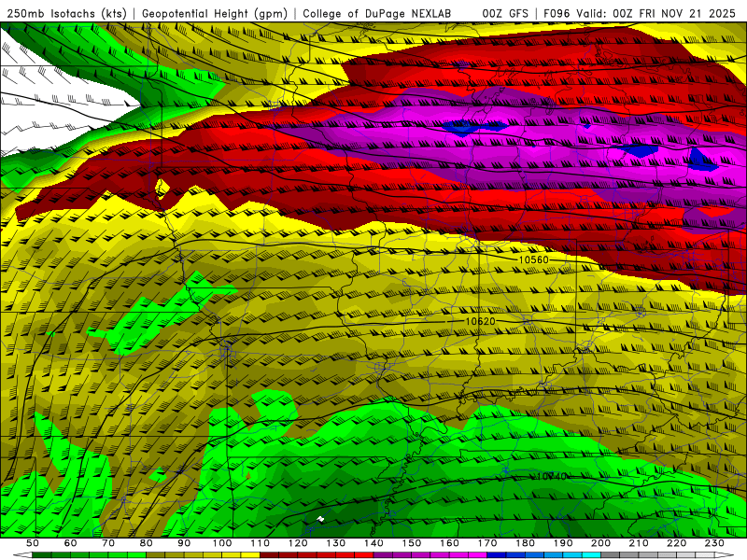Viewport: 747px width, 560px height.
Task: Select the dark blue swatch starting at 170
Action: [x=497, y=554]
